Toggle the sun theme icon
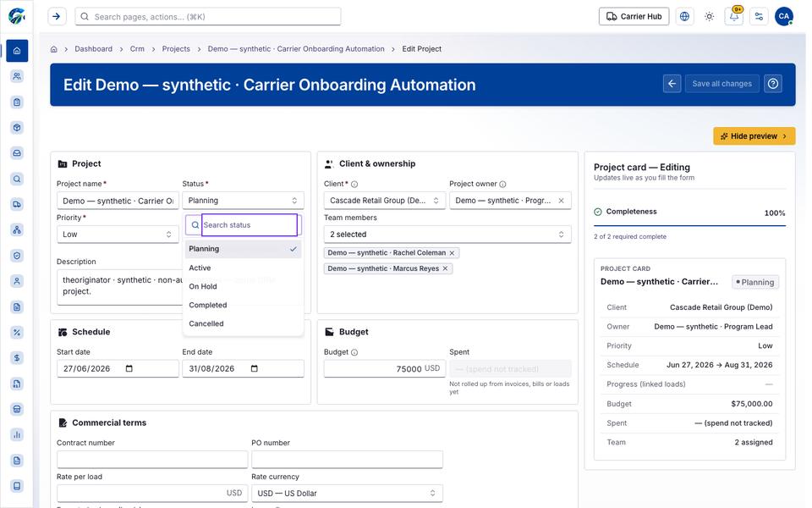Image resolution: width=812 pixels, height=508 pixels. click(710, 17)
